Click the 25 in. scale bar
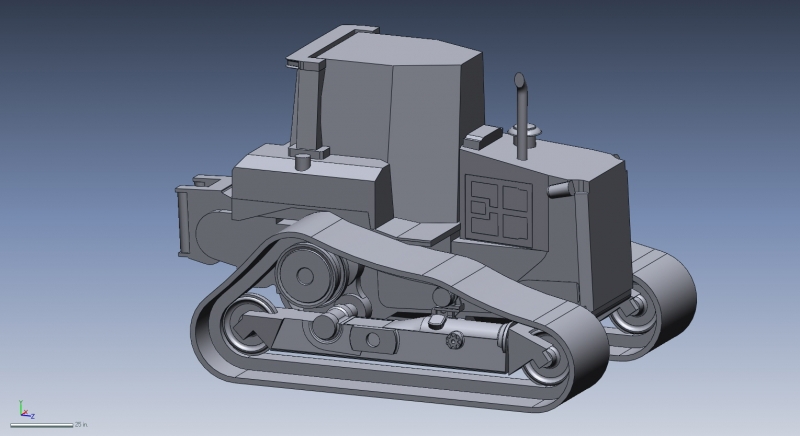Viewport: 800px width, 436px height. 41,425
